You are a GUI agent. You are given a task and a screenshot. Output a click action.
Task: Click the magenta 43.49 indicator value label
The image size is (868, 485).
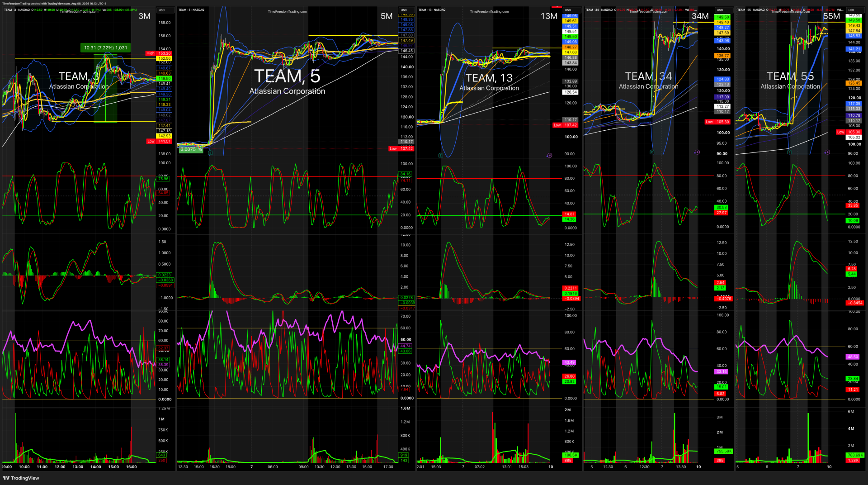click(x=570, y=362)
